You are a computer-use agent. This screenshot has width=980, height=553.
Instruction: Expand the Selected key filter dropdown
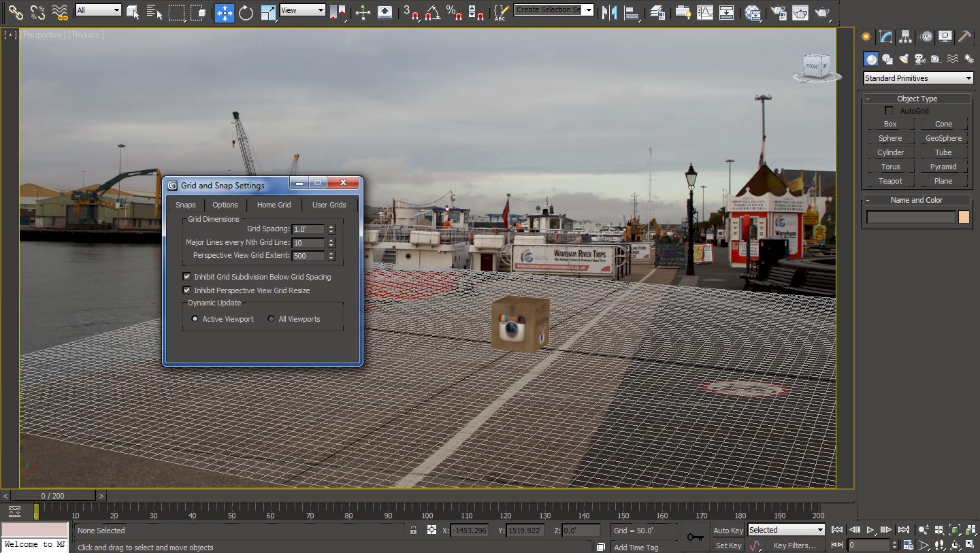pyautogui.click(x=786, y=530)
